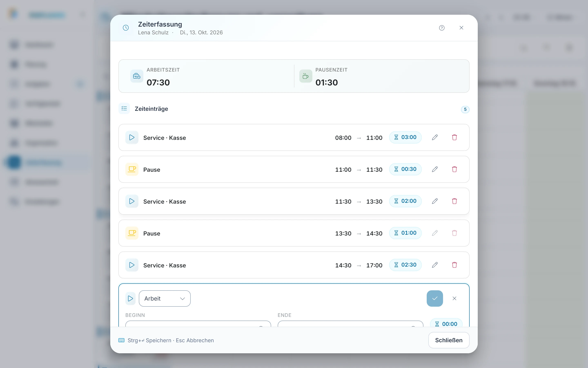Delete the 08:00 to 11:00 Service entry
This screenshot has height=368, width=588.
point(454,137)
